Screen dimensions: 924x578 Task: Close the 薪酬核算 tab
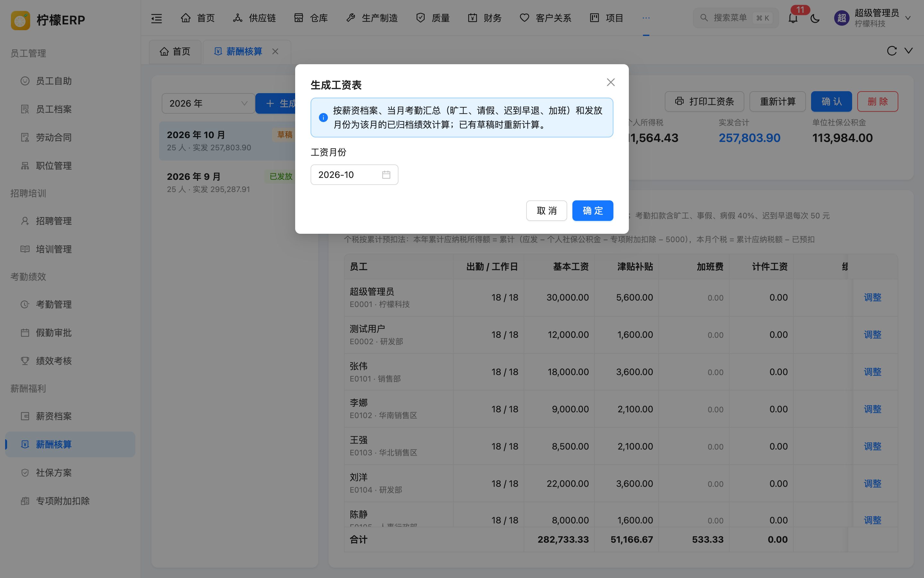pyautogui.click(x=275, y=51)
